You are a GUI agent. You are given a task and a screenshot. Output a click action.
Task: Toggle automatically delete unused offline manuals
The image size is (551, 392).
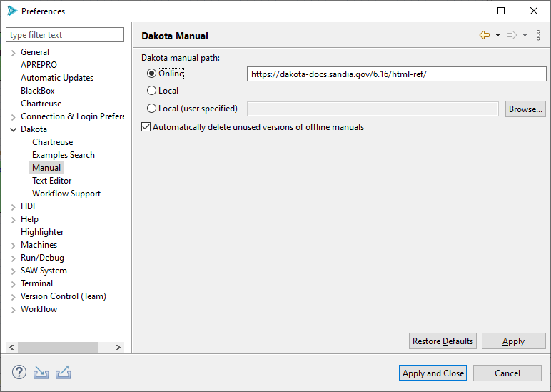coord(146,127)
